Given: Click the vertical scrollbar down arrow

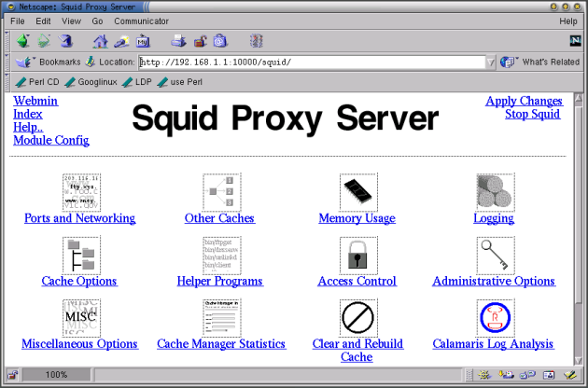Looking at the screenshot, I should (579, 360).
